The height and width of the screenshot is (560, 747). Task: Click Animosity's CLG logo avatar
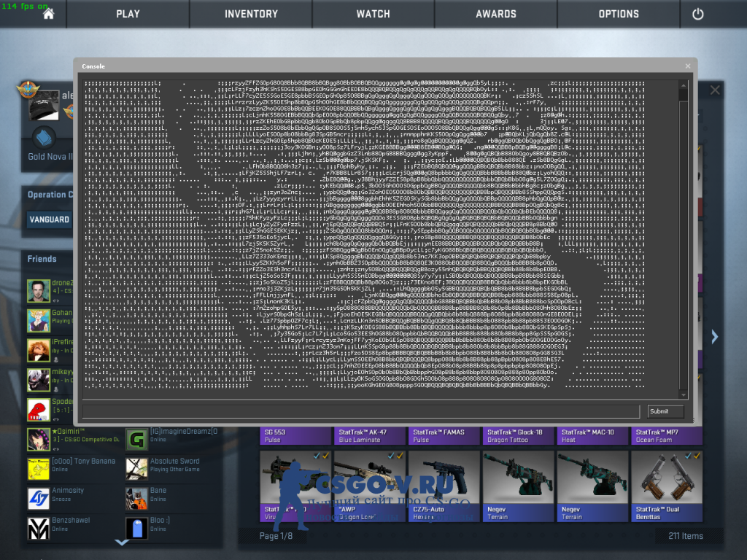(38, 499)
